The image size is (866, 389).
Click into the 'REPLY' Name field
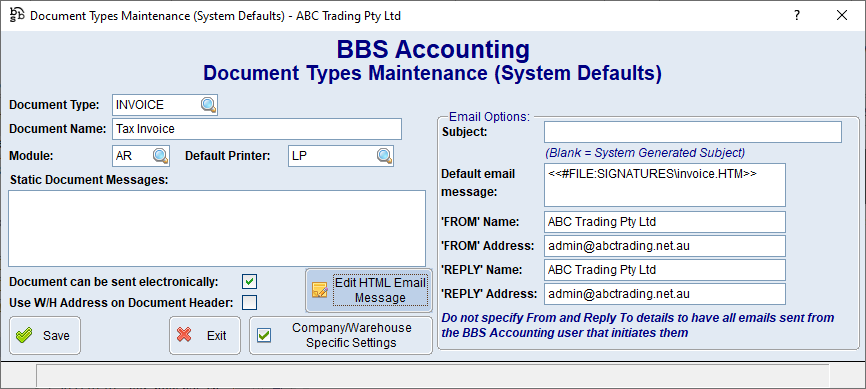664,270
